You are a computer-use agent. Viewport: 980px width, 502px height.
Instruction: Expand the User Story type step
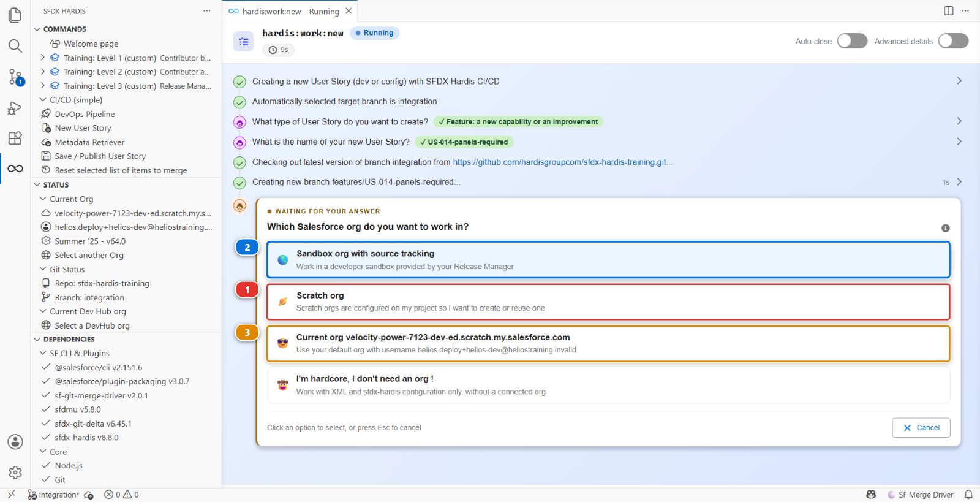pyautogui.click(x=959, y=121)
